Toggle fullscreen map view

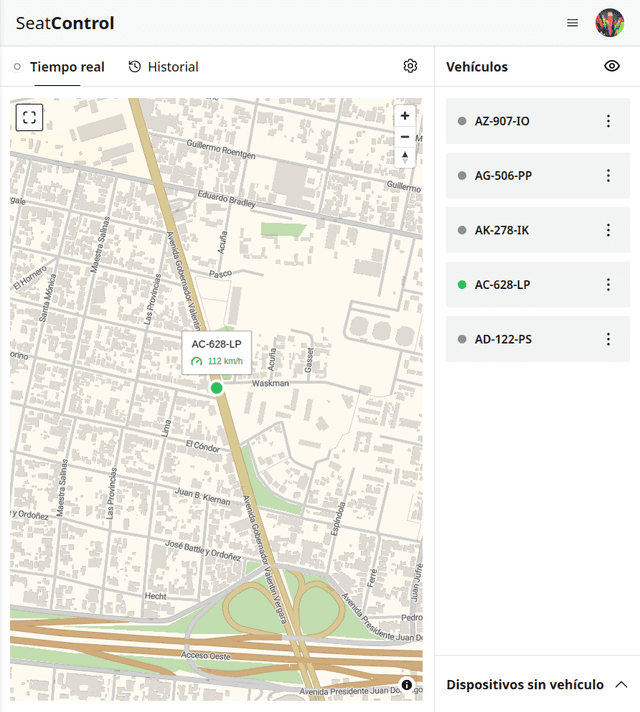tap(29, 117)
